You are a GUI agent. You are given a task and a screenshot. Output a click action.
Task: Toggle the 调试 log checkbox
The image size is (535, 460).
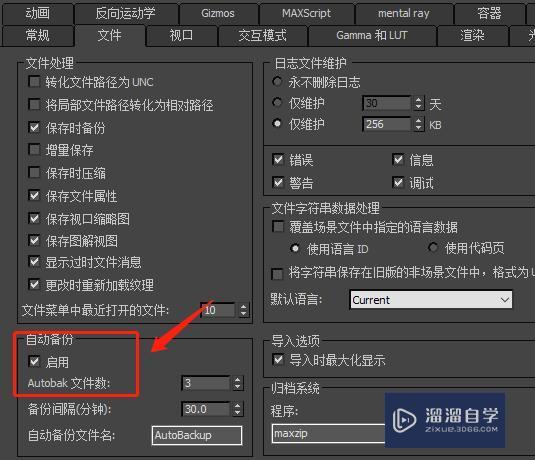[398, 183]
